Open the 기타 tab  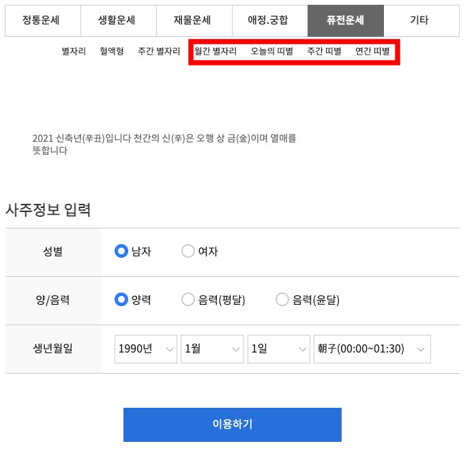click(x=420, y=20)
